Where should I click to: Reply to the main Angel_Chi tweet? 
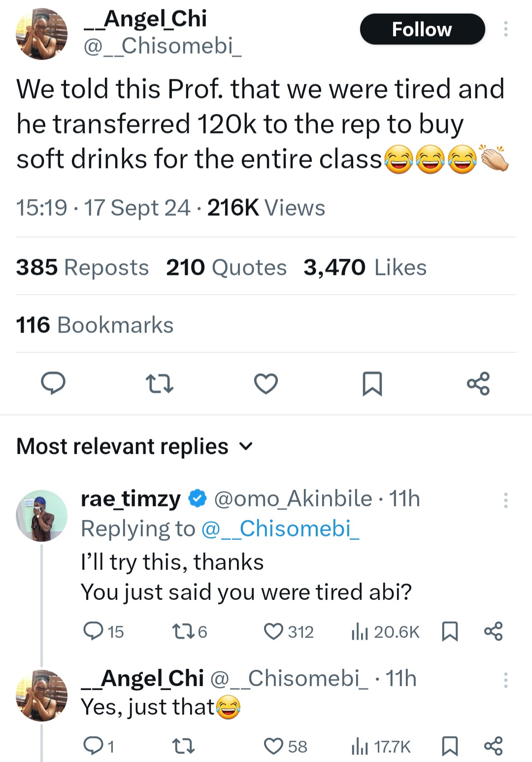(53, 384)
